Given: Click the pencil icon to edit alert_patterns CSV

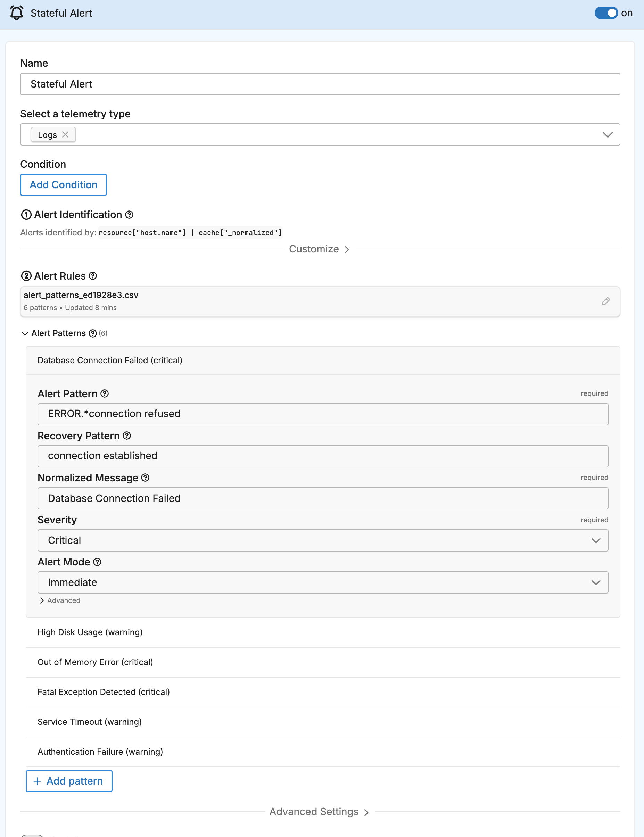Looking at the screenshot, I should coord(606,301).
